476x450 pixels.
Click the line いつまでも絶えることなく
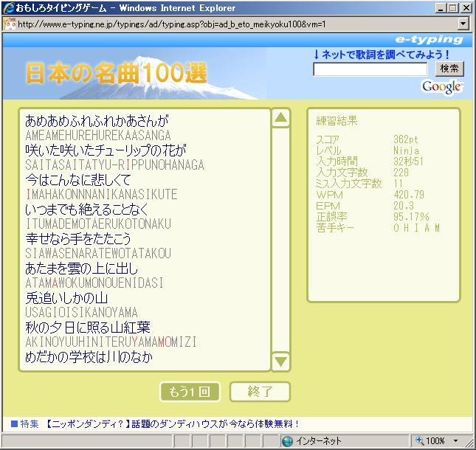click(87, 209)
